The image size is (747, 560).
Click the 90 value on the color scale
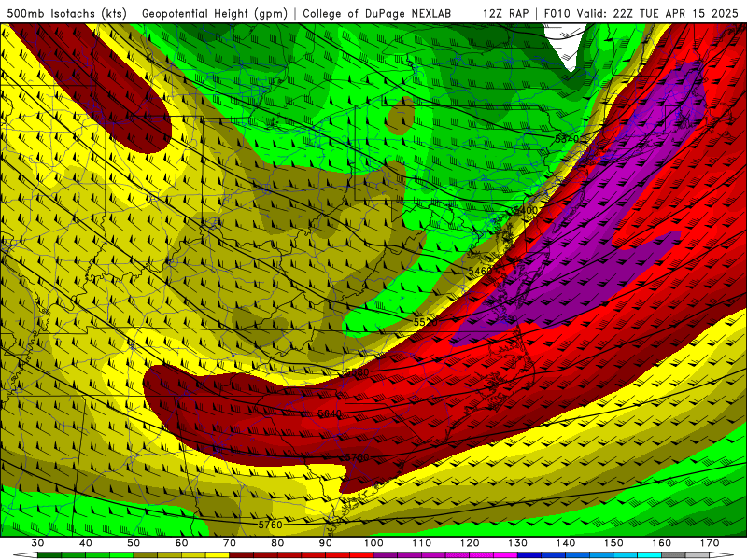tap(326, 543)
